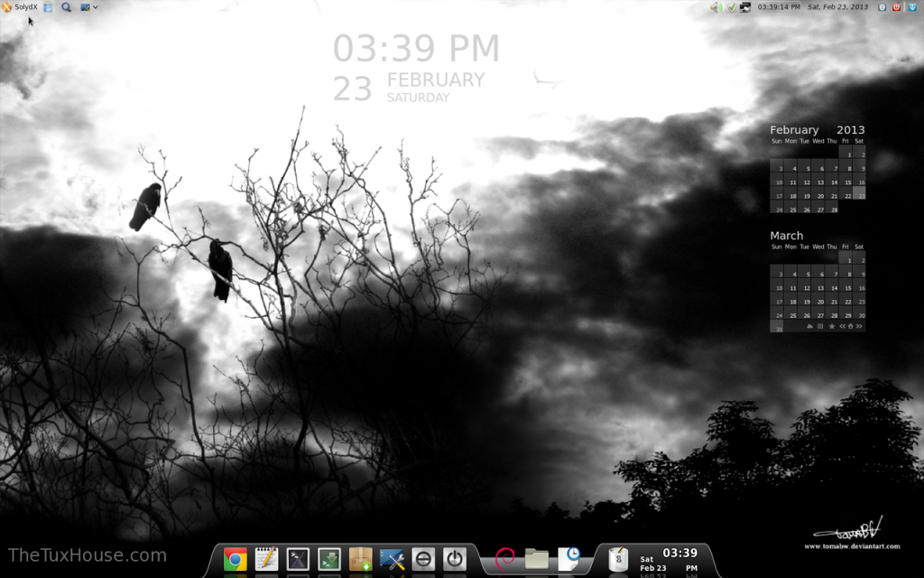924x578 pixels.
Task: Open the SolydX applications menu
Action: tap(20, 7)
